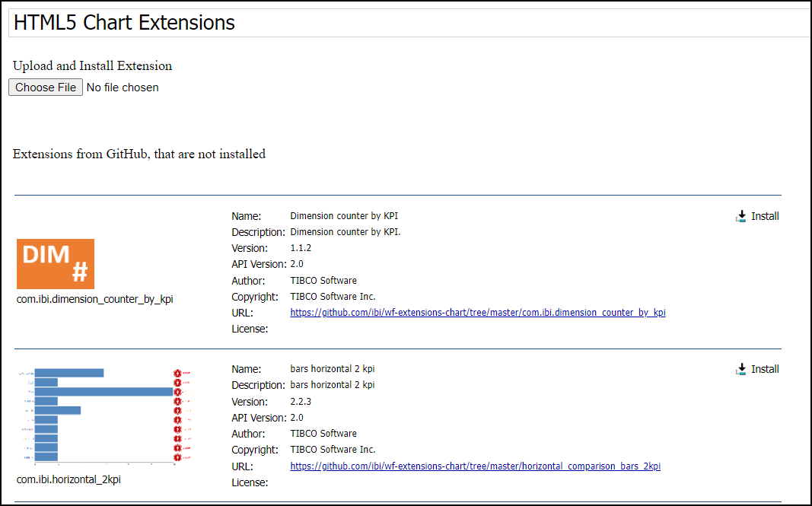
Task: Click the Install download icon for Dimension counter
Action: (740, 215)
